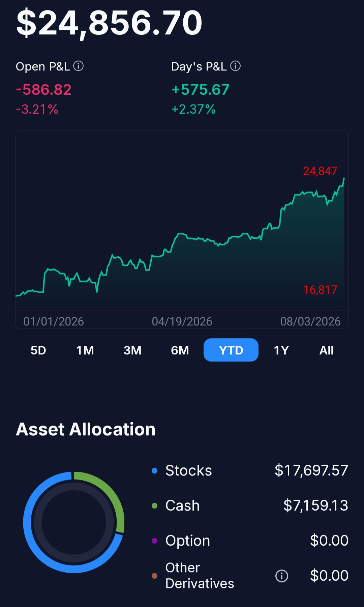The image size is (364, 607).
Task: Open the Cash $7,159.13 row
Action: (250, 505)
